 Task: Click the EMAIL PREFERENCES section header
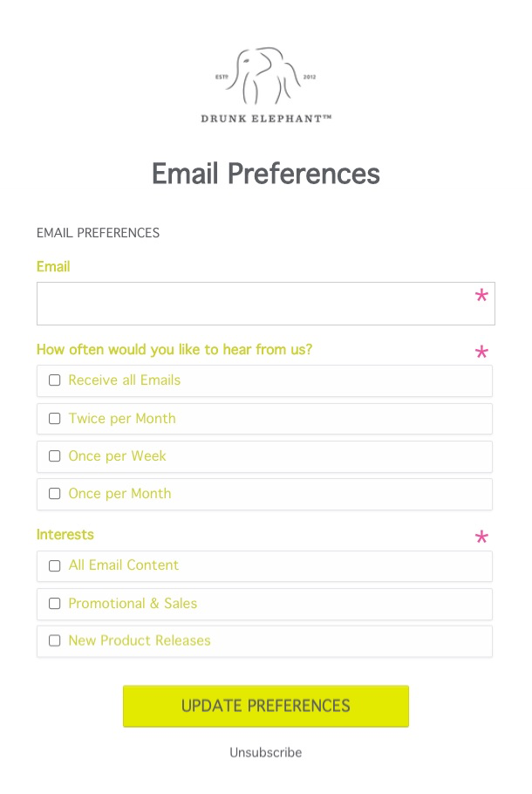98,233
